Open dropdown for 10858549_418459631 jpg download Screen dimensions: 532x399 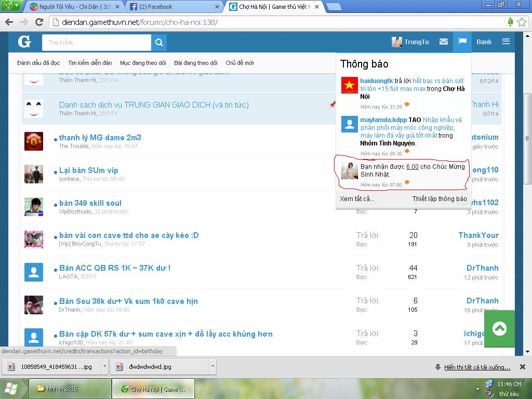point(105,366)
